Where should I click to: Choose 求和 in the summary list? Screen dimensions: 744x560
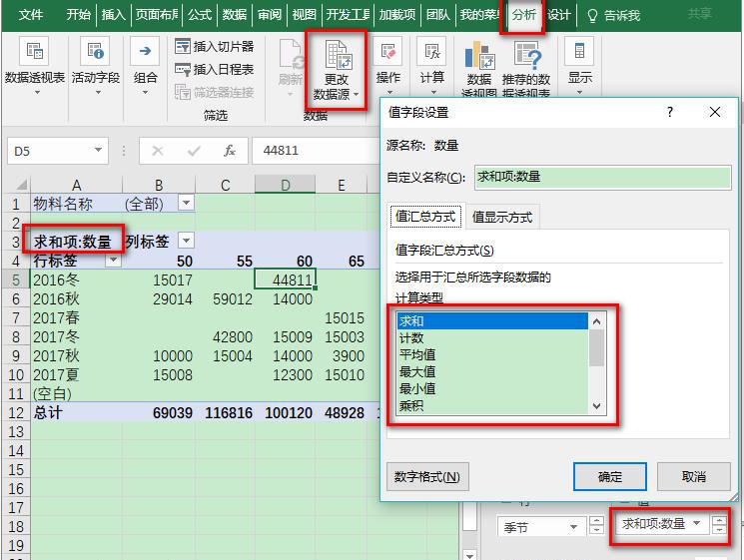[492, 321]
